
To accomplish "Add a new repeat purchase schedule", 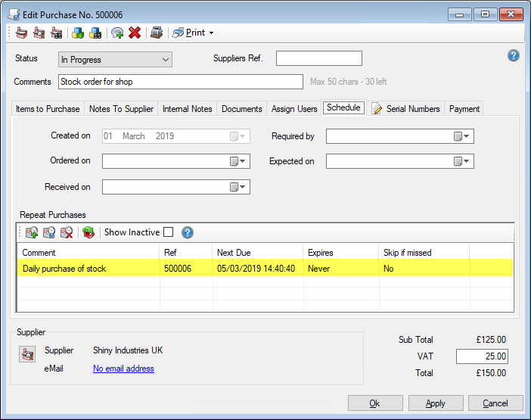I will click(32, 232).
